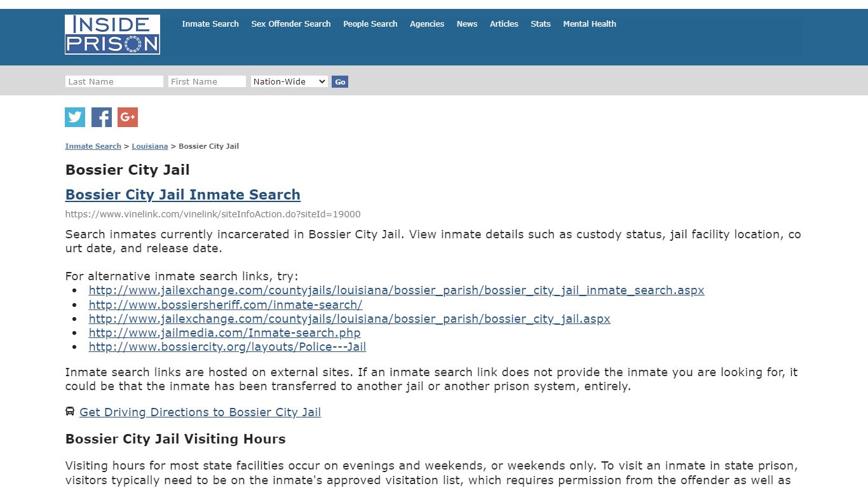This screenshot has width=868, height=488.
Task: Open the jailmedia.com Inmate-search.php link
Action: pos(225,332)
